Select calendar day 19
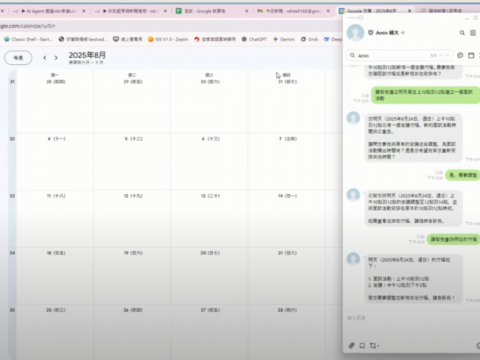 tap(133, 253)
